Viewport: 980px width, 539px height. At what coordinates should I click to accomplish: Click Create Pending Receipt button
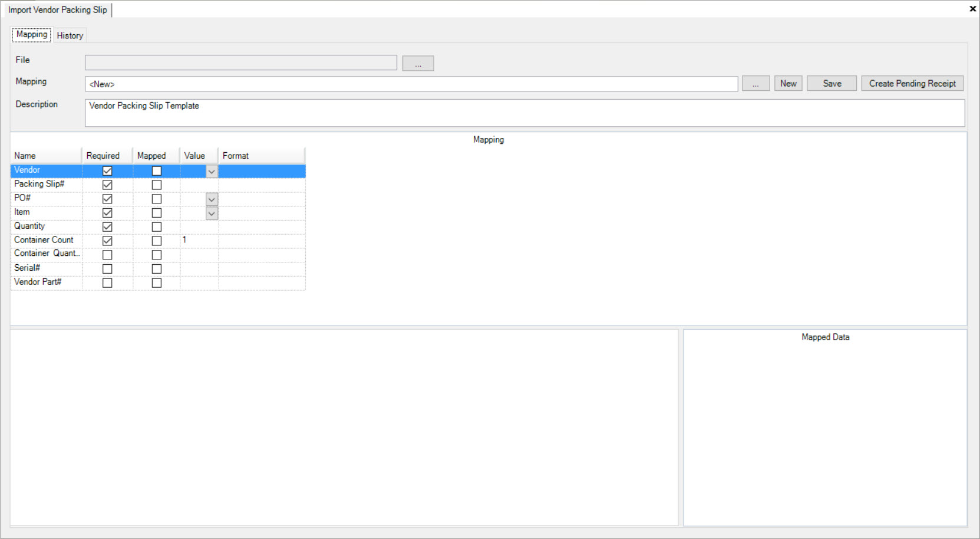point(912,84)
